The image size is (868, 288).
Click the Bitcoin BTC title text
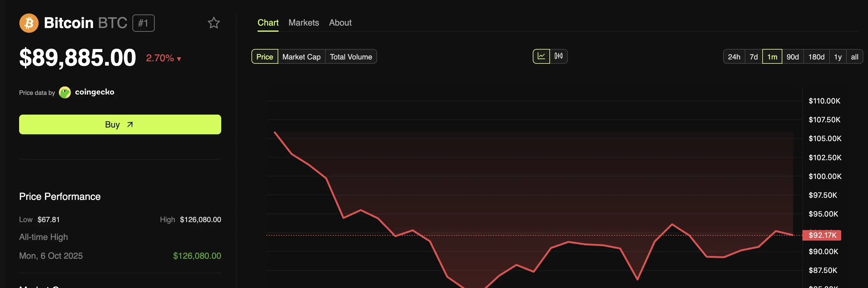(x=86, y=23)
